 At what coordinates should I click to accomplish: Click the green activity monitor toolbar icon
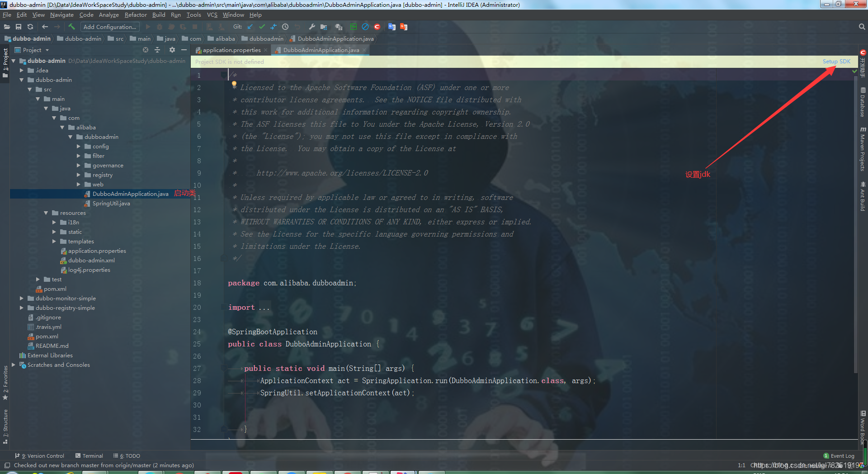click(x=354, y=27)
